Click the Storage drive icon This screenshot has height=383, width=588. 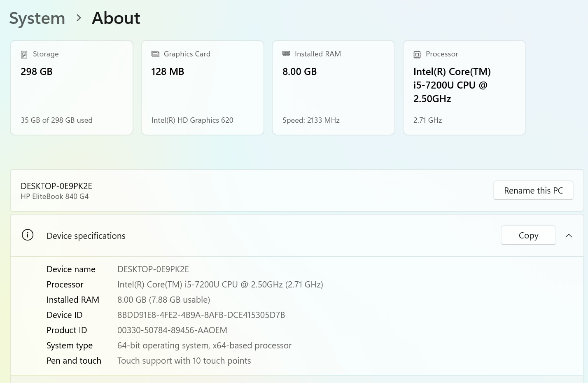[x=24, y=54]
